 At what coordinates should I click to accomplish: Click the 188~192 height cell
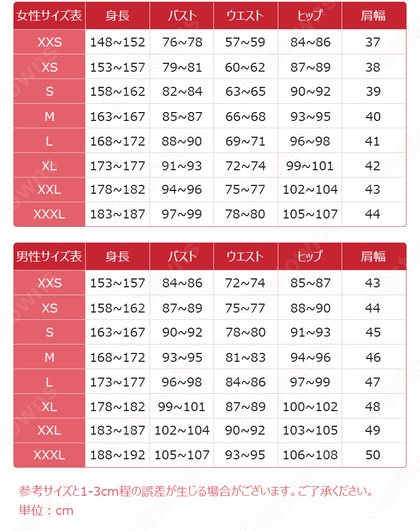click(117, 455)
